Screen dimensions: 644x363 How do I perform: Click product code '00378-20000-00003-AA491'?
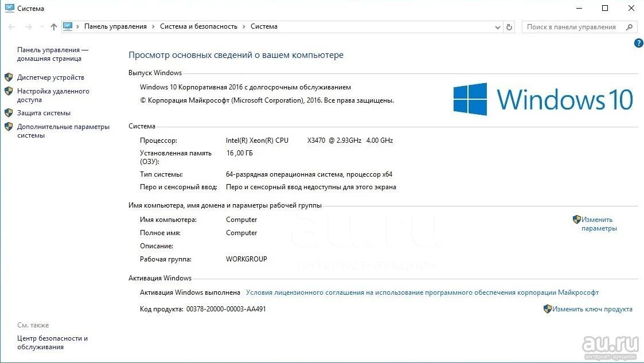coord(226,309)
